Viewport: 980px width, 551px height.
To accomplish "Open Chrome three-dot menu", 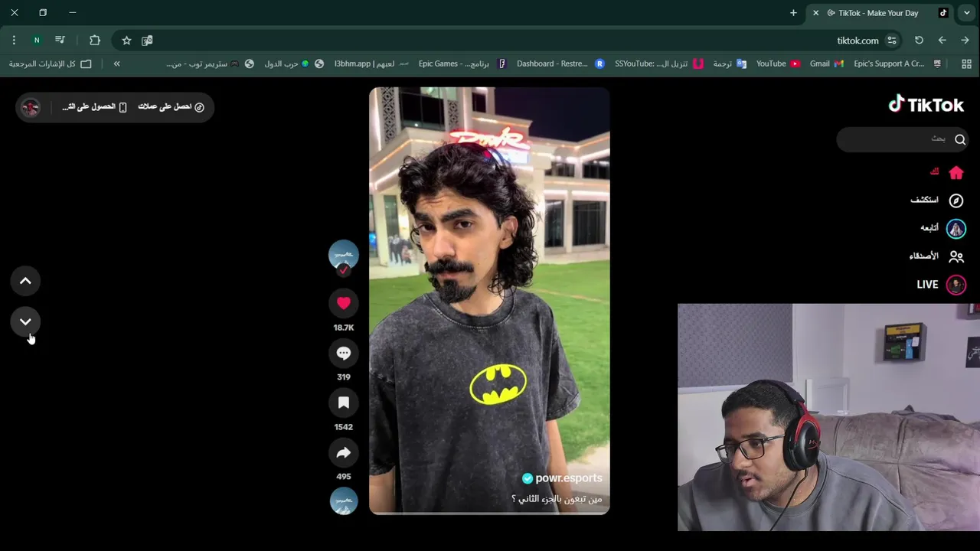I will pos(14,41).
